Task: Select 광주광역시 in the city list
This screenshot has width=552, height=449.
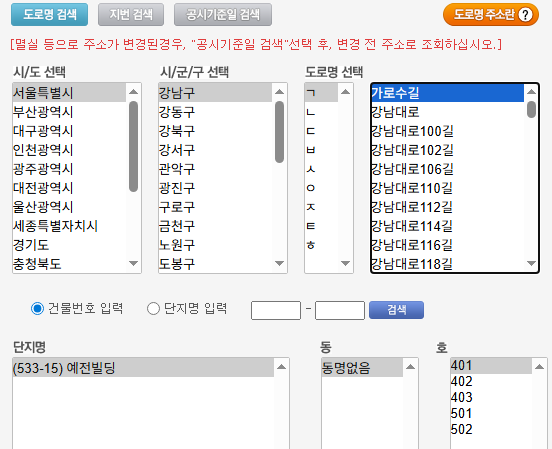Action: click(x=69, y=169)
